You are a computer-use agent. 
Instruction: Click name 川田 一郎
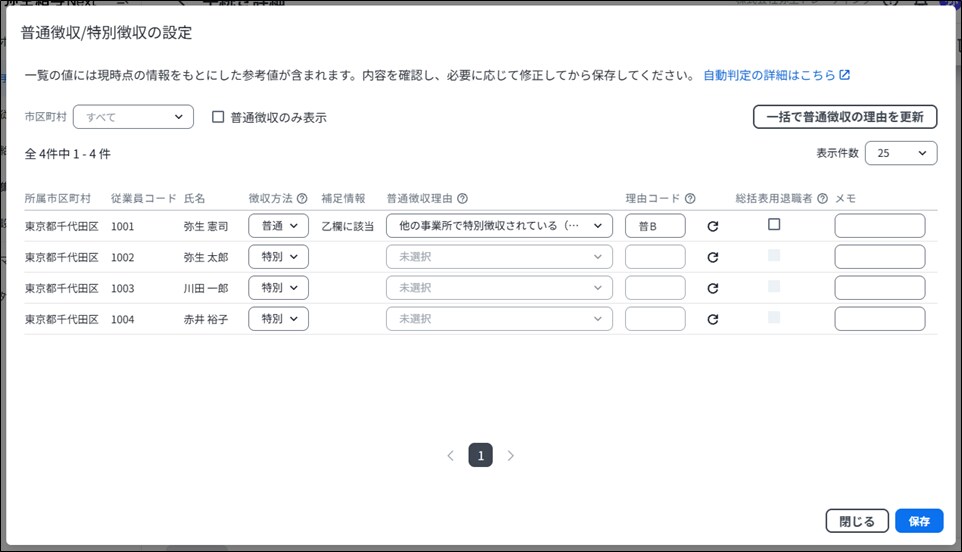(206, 288)
